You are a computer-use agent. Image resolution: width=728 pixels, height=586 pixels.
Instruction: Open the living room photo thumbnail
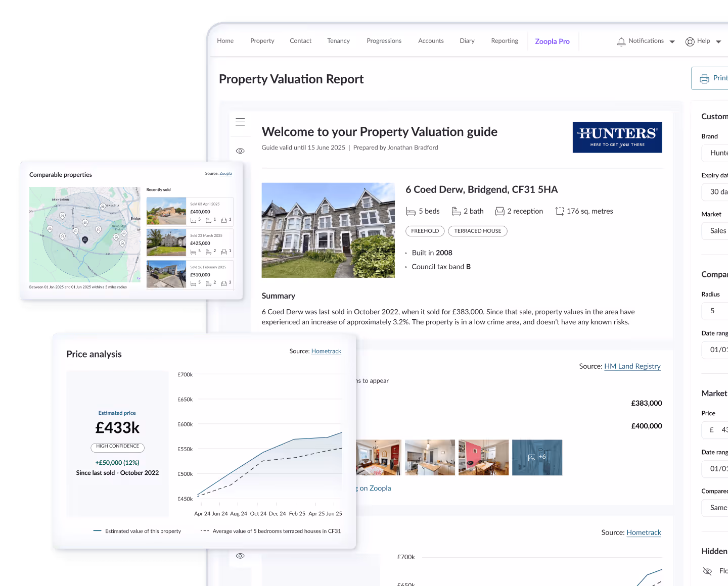coord(379,458)
